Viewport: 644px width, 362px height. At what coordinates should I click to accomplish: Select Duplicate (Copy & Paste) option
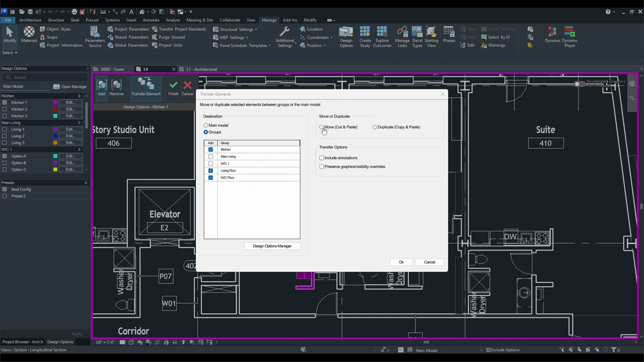375,127
